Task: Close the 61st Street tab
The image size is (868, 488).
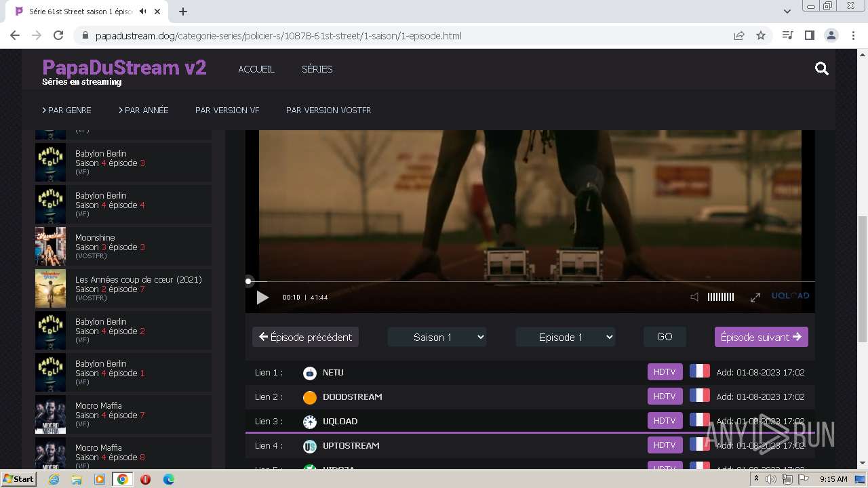Action: (x=159, y=12)
